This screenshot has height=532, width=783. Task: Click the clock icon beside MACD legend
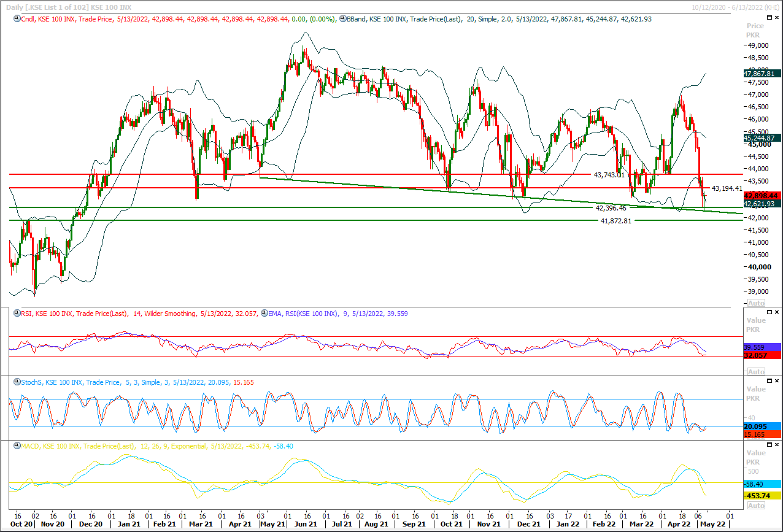pyautogui.click(x=17, y=446)
